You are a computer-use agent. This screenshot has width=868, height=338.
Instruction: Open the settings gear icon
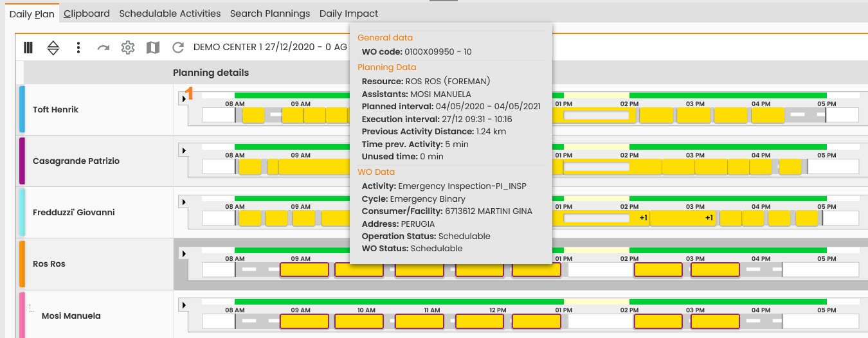(x=128, y=48)
